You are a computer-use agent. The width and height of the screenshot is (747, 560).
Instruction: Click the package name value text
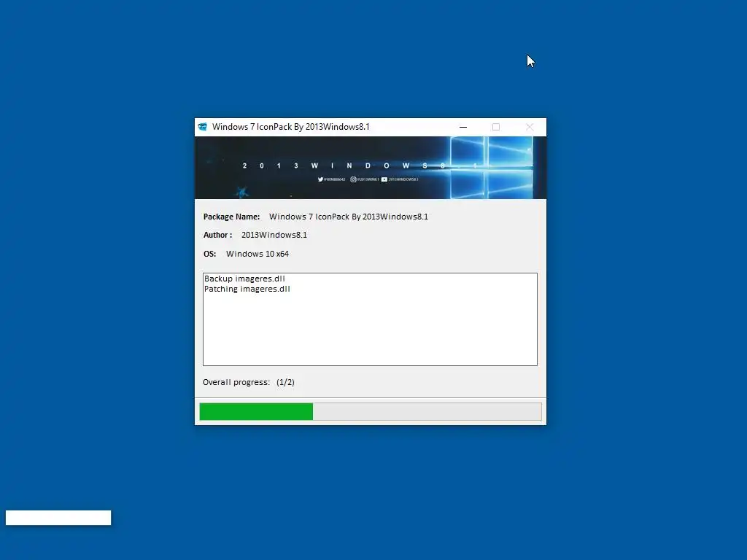[349, 217]
